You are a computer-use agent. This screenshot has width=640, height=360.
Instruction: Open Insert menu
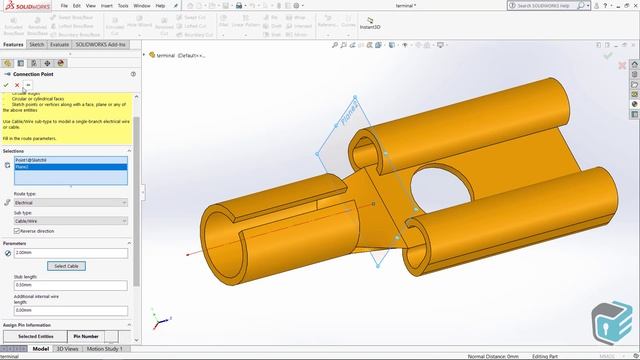click(107, 6)
